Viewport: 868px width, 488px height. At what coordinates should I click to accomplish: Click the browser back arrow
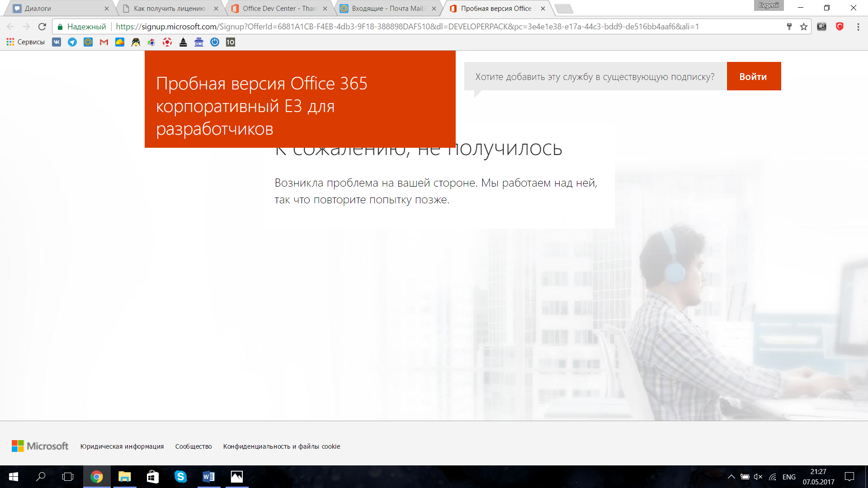10,27
